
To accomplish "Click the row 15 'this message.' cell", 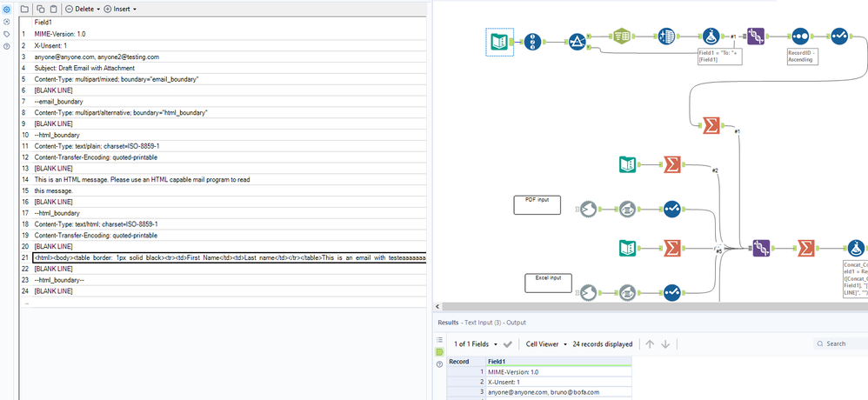I will [x=230, y=190].
